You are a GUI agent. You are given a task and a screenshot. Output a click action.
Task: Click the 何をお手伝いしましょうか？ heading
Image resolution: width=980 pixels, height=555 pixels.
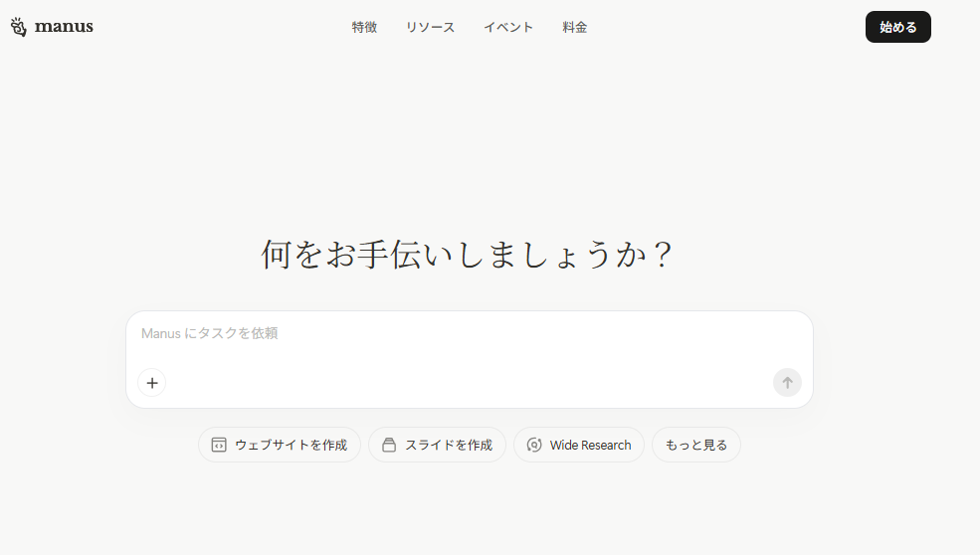(467, 255)
